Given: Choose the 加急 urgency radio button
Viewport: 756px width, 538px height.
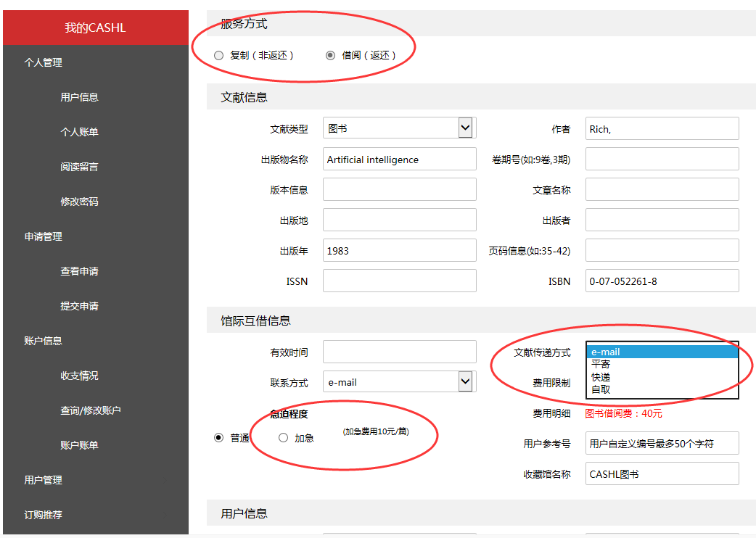Looking at the screenshot, I should pyautogui.click(x=284, y=438).
